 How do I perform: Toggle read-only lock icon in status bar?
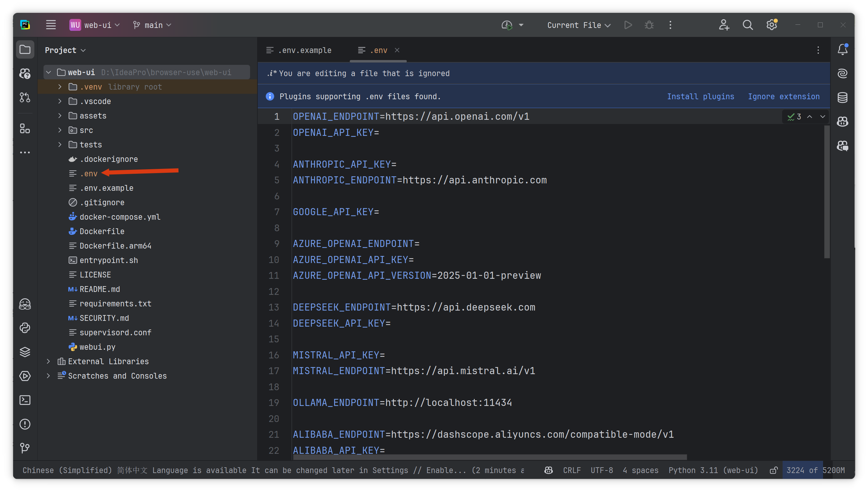click(x=773, y=470)
